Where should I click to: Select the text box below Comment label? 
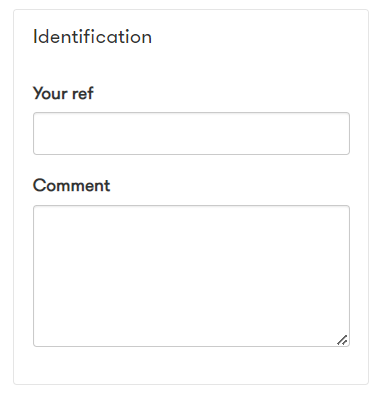[x=191, y=276]
